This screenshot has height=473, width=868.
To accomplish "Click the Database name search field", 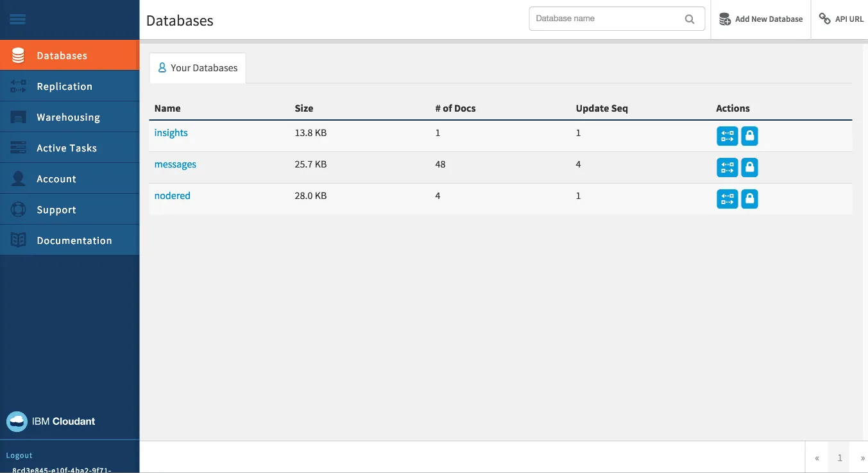I will click(603, 19).
